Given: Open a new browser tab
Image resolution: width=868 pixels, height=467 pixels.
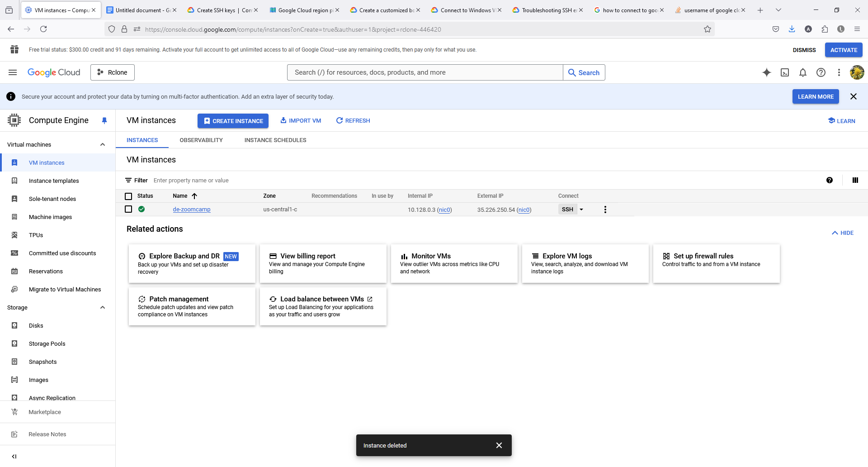Looking at the screenshot, I should coord(760,10).
